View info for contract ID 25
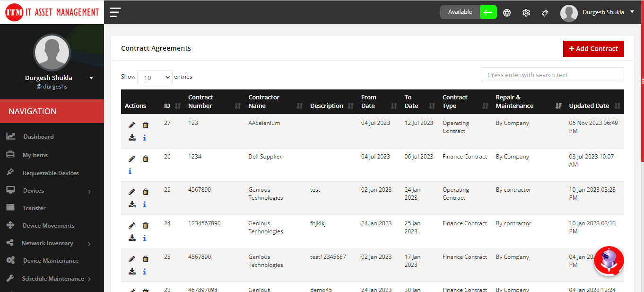The image size is (644, 292). point(145,204)
